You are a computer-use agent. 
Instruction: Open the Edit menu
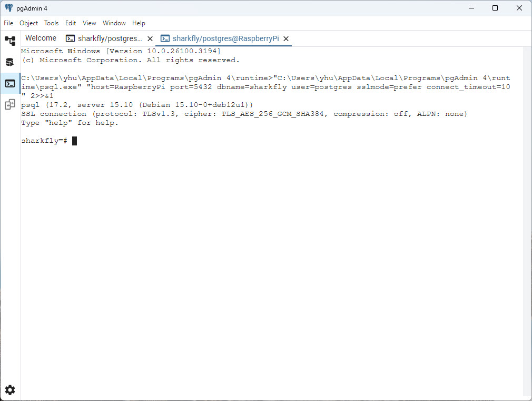tap(71, 23)
